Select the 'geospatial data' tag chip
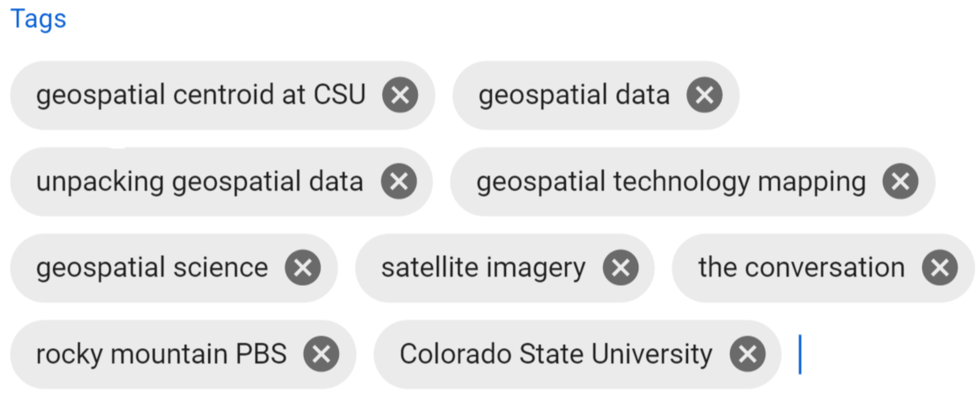 [574, 95]
